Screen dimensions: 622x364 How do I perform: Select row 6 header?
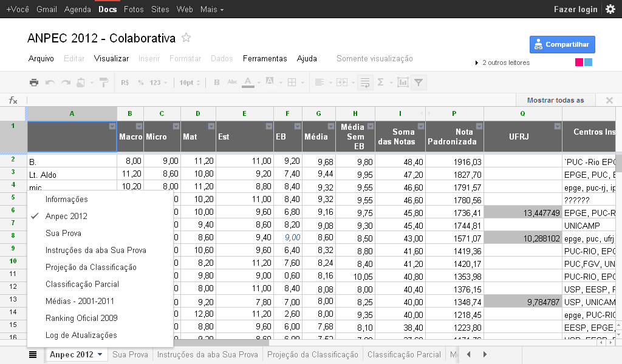(13, 211)
